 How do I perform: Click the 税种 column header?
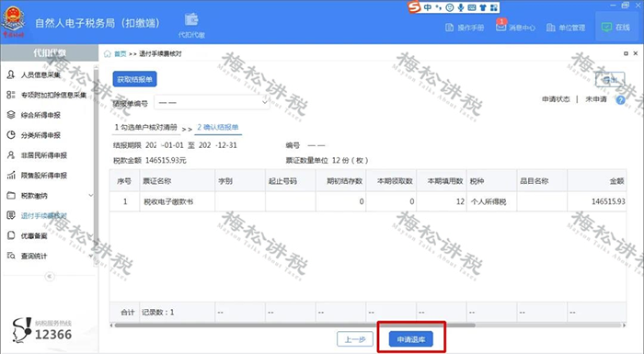[491, 181]
